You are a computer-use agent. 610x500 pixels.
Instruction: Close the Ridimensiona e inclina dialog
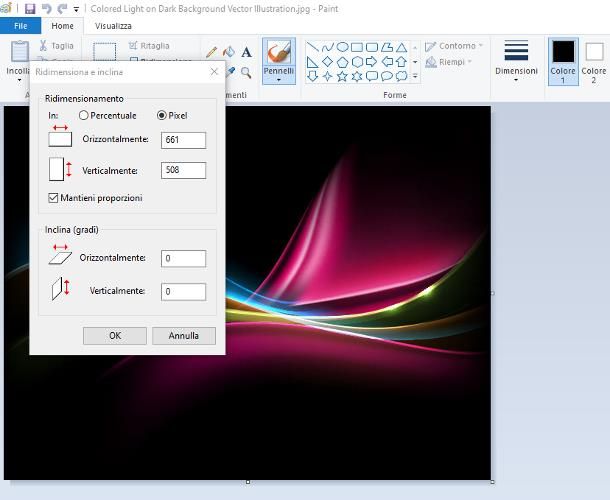pos(214,72)
